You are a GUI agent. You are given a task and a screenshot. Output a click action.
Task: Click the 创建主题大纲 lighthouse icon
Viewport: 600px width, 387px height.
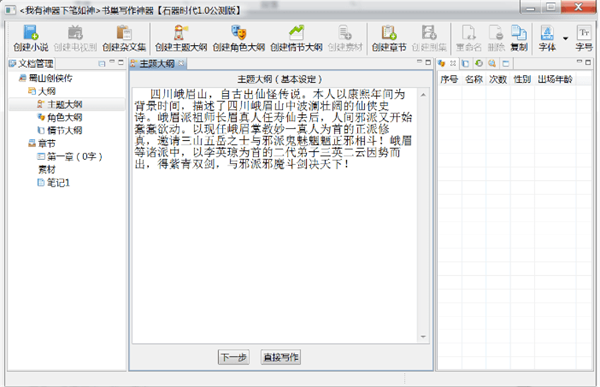[x=181, y=33]
